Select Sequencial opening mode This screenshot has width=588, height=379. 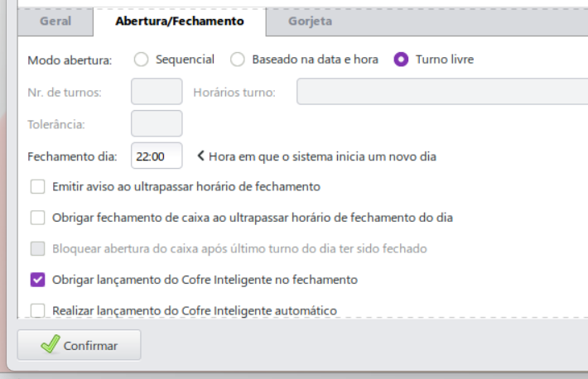coord(141,60)
